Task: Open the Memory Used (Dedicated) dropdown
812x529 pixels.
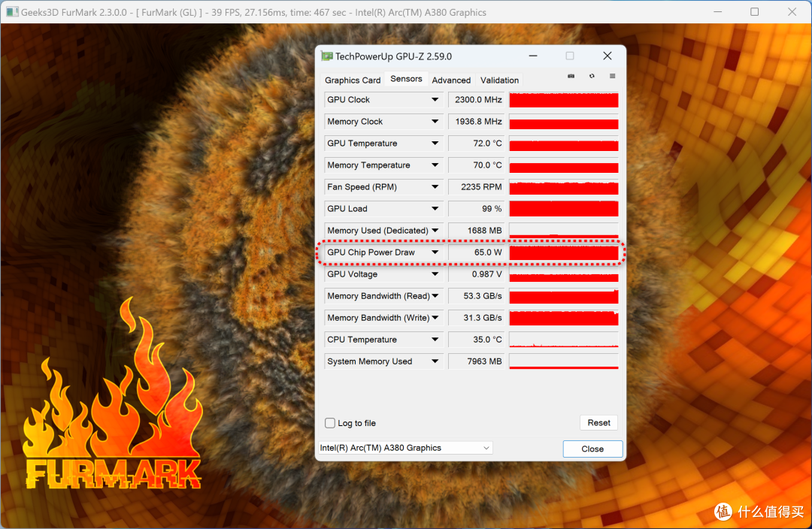Action: tap(435, 231)
